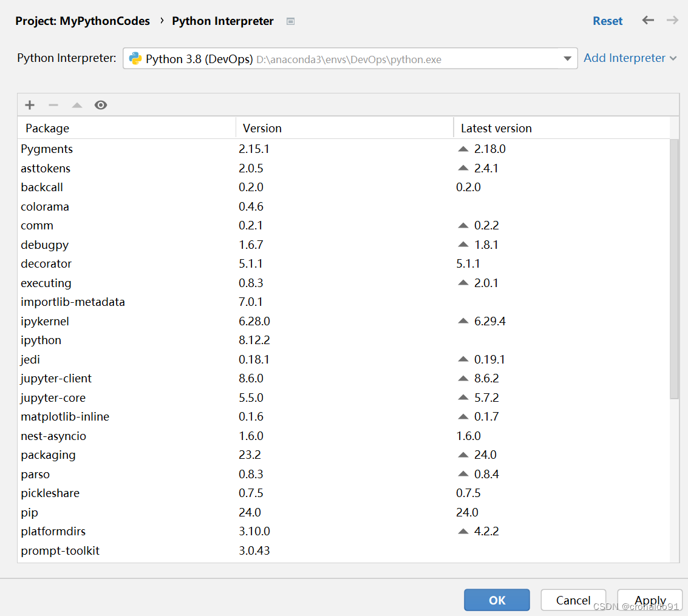Select the jupyter-client package row
The image size is (688, 616).
(344, 378)
